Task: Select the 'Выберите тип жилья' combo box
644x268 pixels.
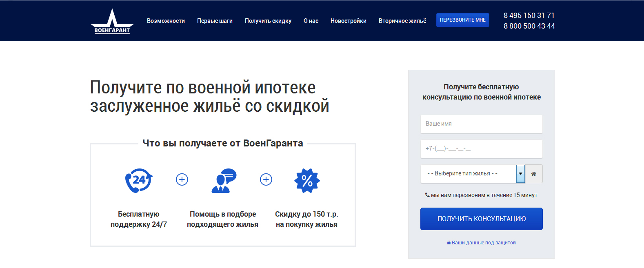Action: coord(473,174)
